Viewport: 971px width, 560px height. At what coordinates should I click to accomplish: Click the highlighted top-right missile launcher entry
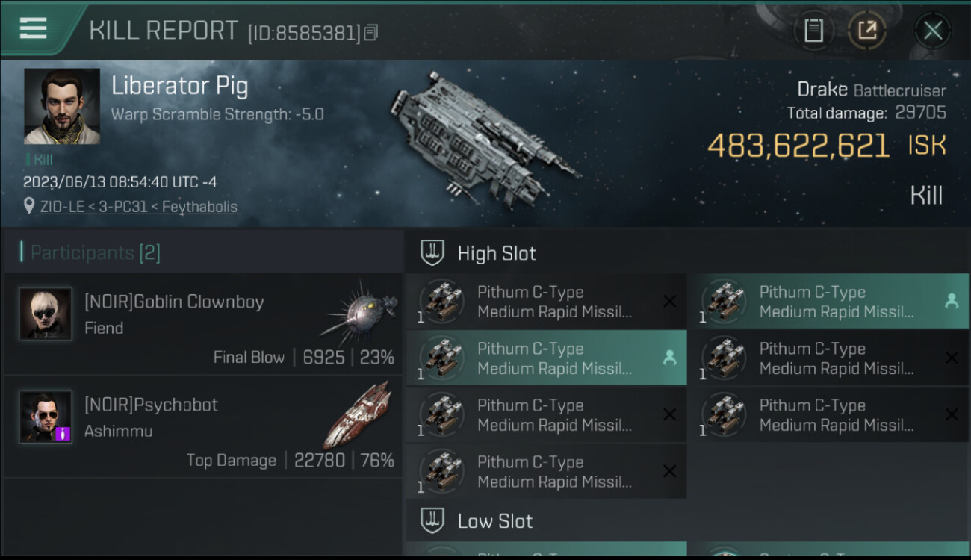(x=828, y=302)
